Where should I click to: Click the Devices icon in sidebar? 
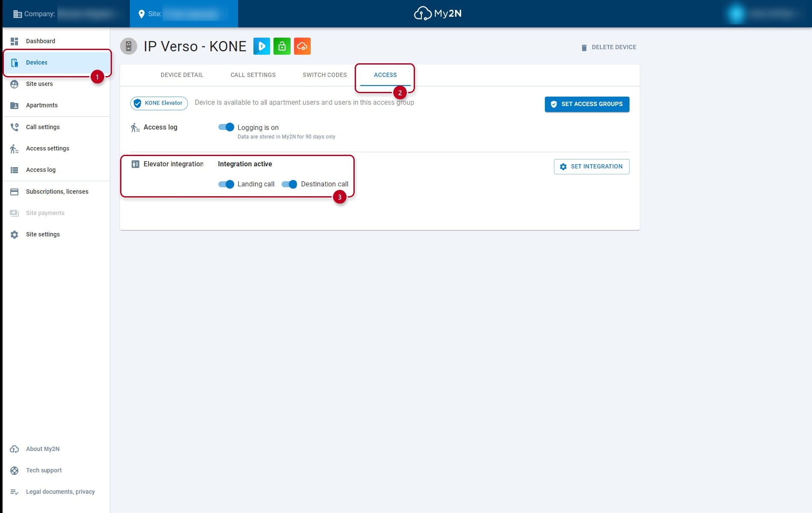point(15,63)
